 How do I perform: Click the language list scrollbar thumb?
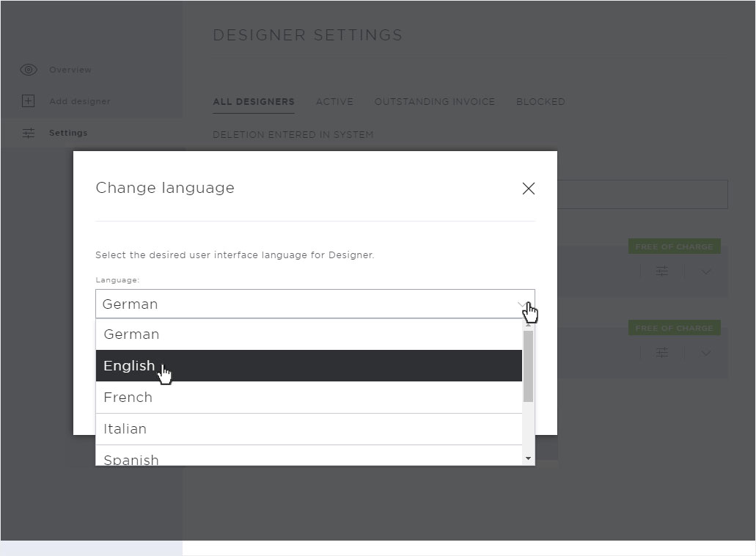529,366
